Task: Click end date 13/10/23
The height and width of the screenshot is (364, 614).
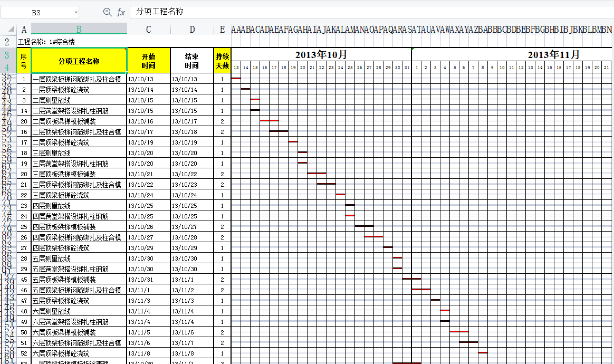Action: 192,185
